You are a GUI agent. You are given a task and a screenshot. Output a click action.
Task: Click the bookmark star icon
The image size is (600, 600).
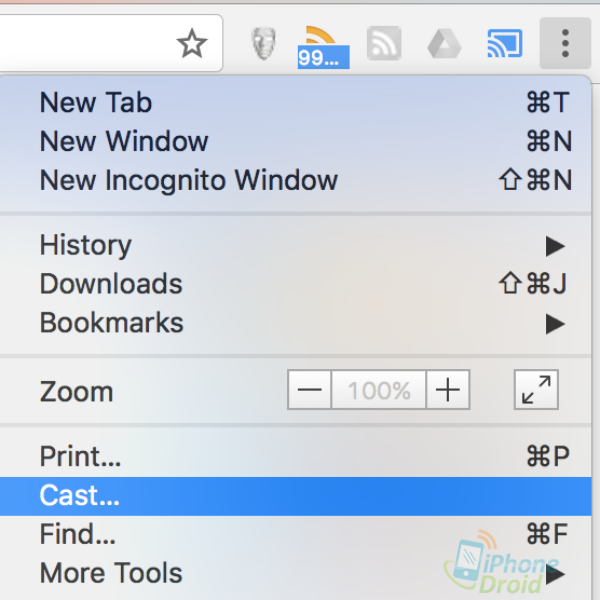(x=191, y=43)
